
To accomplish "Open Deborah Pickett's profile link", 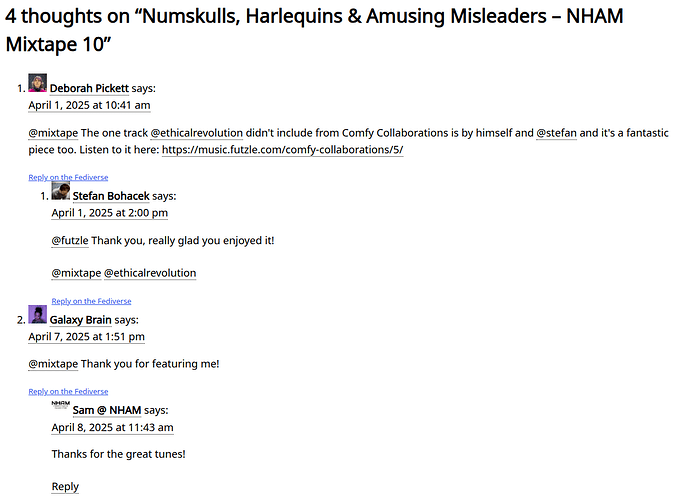I will coord(89,88).
